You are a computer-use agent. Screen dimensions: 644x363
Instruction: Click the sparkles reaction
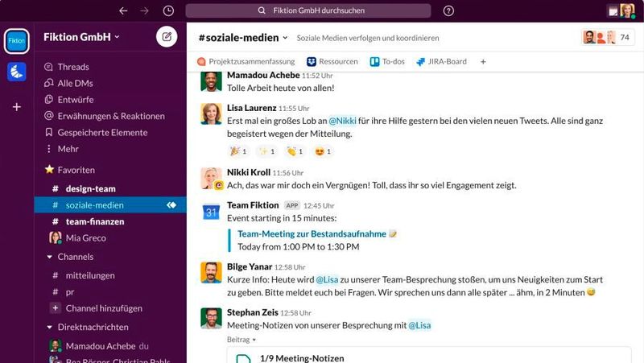pyautogui.click(x=266, y=151)
